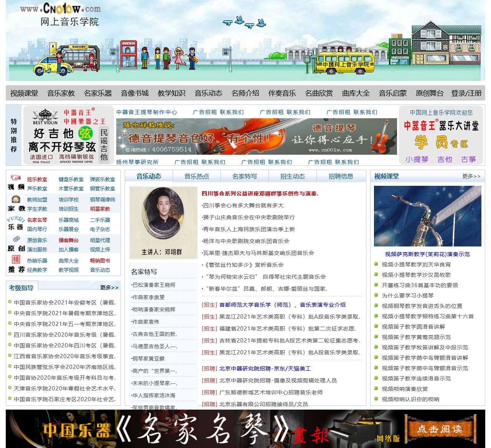Open the 首都师范大学音乐学 admission link

pyautogui.click(x=282, y=305)
